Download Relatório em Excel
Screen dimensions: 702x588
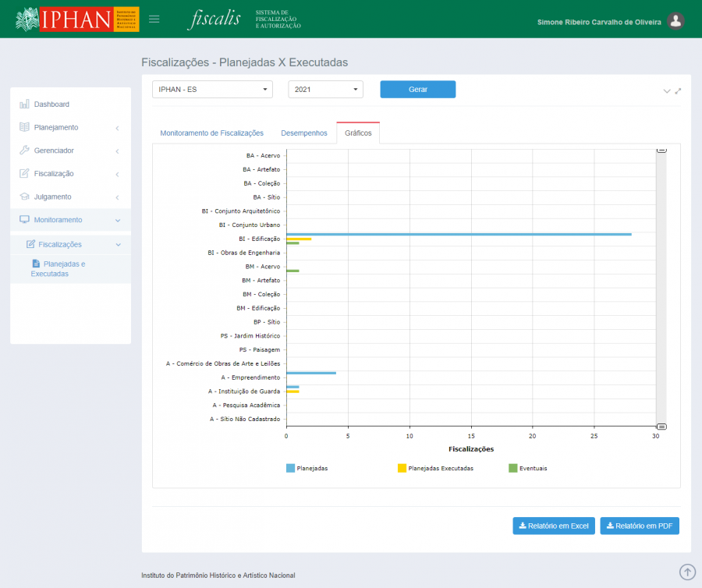coord(554,526)
